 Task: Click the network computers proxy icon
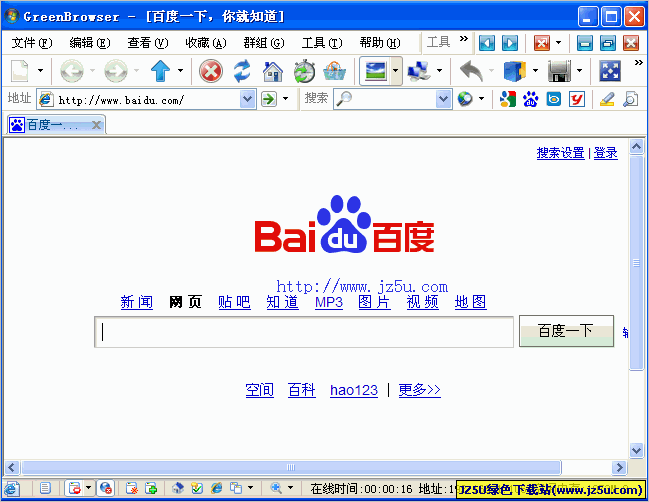(x=419, y=71)
